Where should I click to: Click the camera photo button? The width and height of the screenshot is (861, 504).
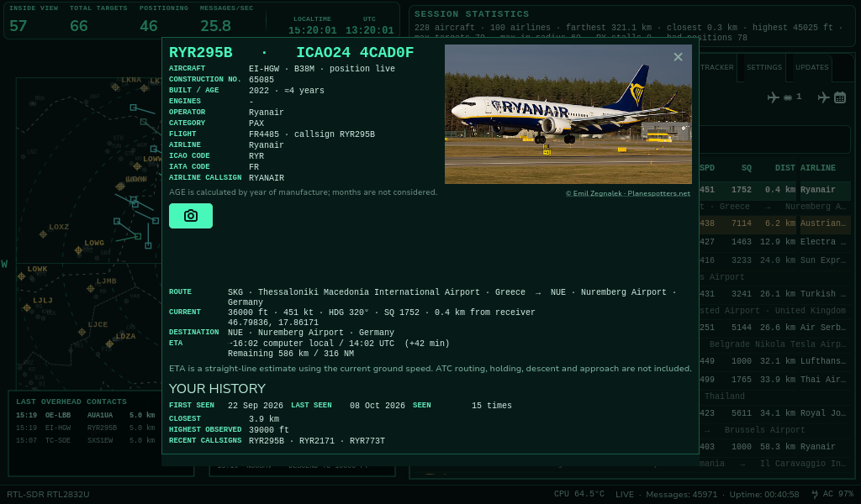tap(191, 216)
